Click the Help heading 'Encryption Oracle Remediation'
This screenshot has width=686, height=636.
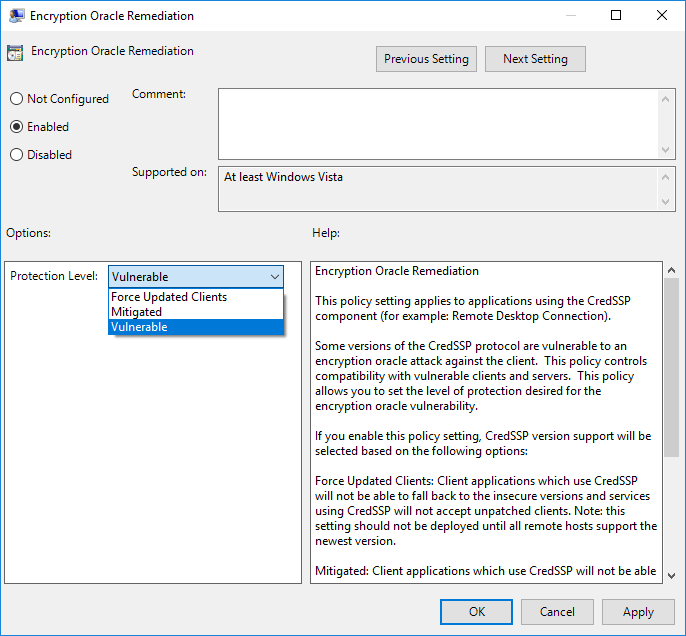pyautogui.click(x=397, y=271)
